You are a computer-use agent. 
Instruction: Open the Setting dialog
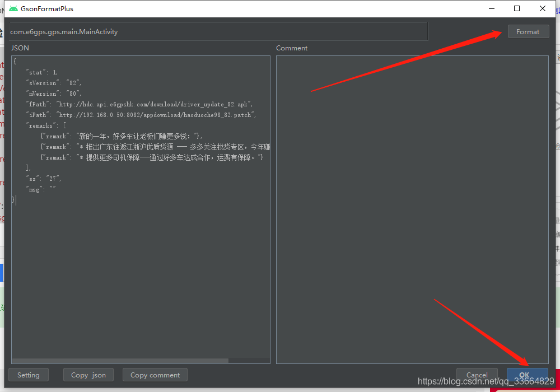pyautogui.click(x=29, y=375)
